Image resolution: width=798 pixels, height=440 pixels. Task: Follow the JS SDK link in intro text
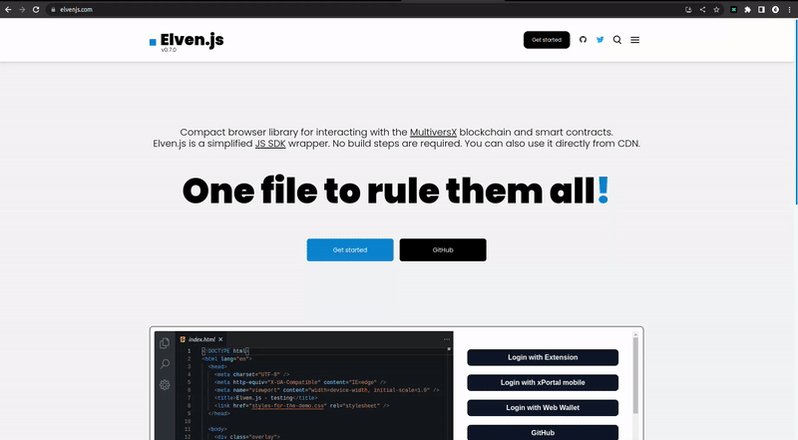point(270,144)
